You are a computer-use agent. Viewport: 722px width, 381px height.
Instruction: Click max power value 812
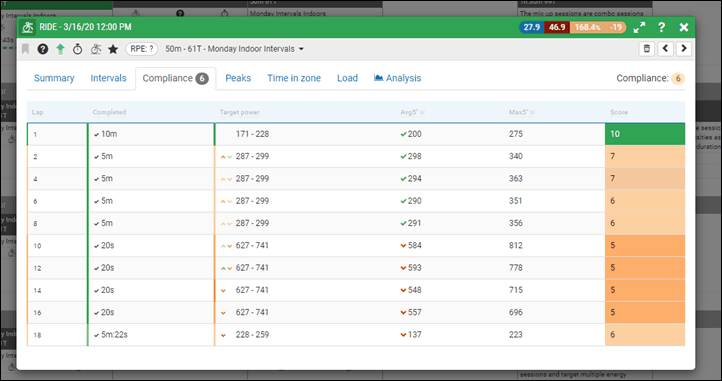pyautogui.click(x=516, y=246)
